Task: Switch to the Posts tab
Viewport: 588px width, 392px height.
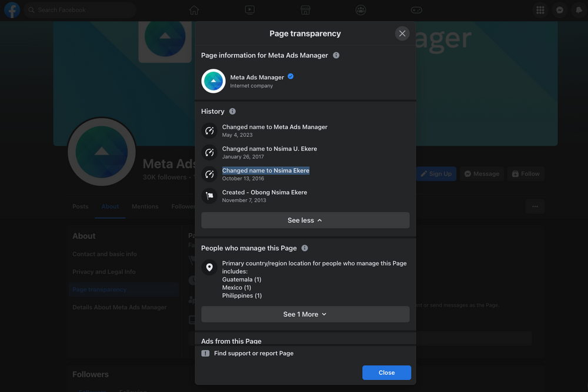Action: (80, 206)
